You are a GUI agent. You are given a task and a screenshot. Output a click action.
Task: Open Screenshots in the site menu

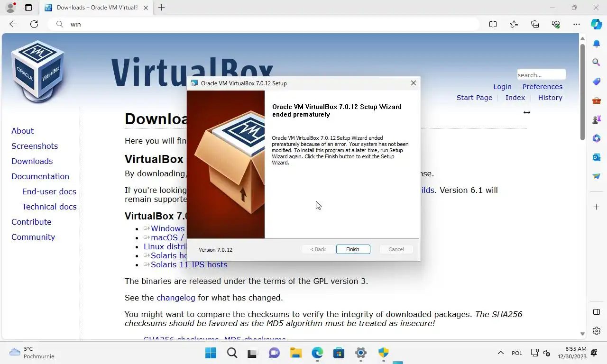click(35, 146)
